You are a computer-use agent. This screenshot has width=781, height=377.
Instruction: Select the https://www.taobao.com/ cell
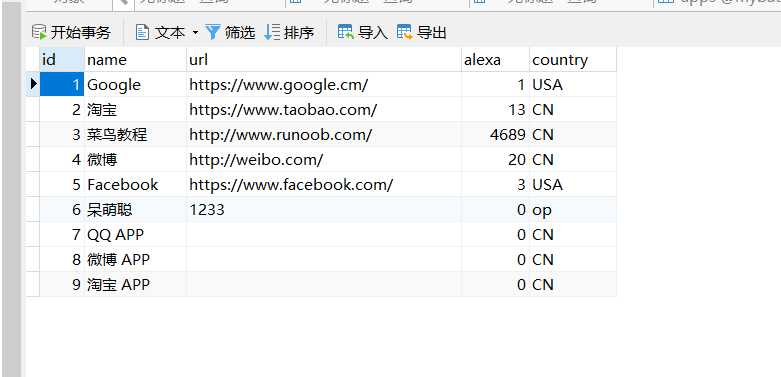tap(324, 110)
